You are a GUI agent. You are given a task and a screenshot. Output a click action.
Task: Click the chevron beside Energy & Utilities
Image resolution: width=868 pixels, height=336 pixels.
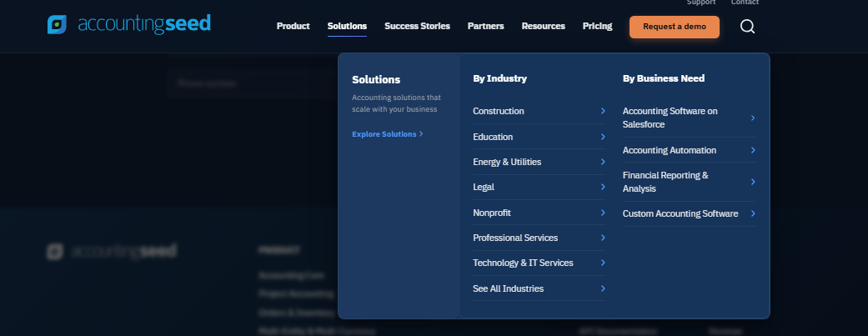(x=603, y=162)
